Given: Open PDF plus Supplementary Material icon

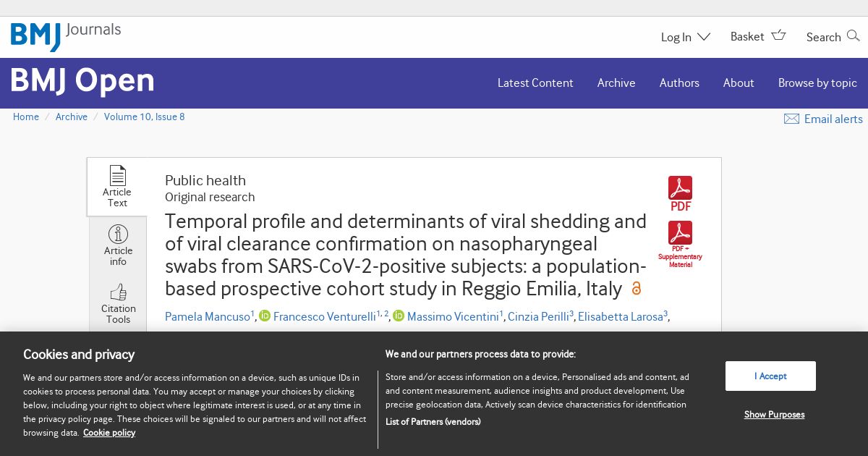Looking at the screenshot, I should (680, 233).
